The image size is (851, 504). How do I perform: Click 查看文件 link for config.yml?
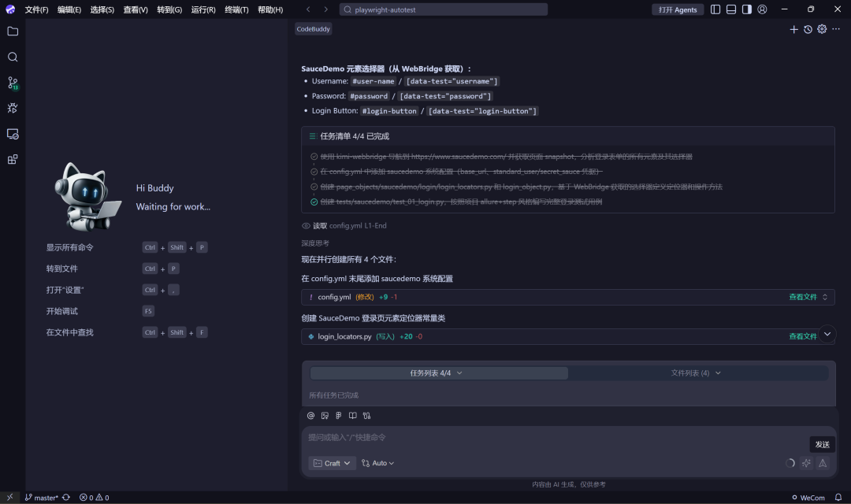[803, 298]
